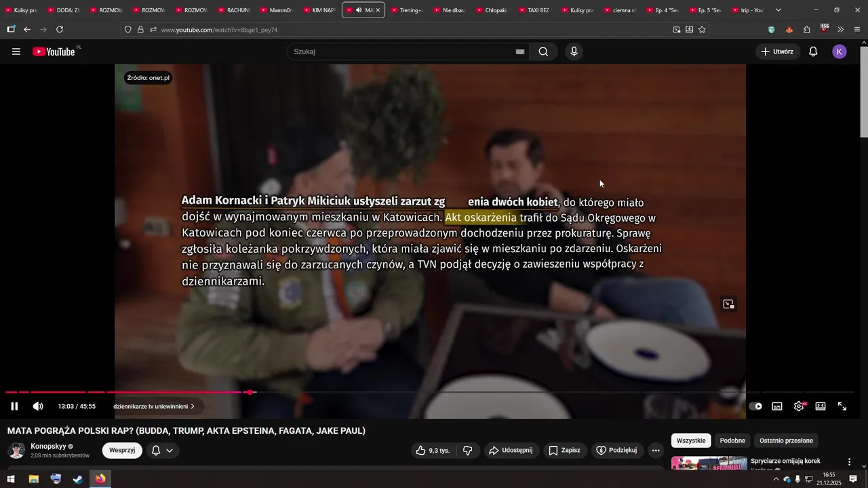Open File Explorer from the taskbar

tap(33, 479)
